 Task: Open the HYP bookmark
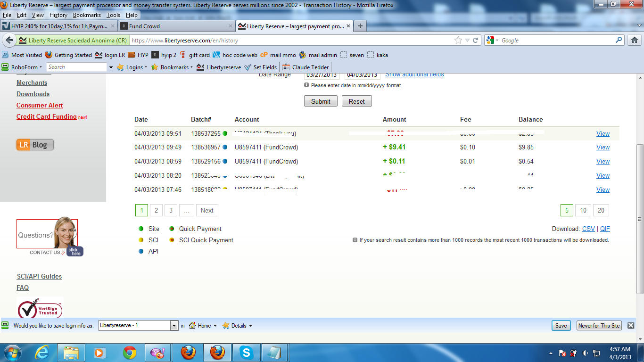click(x=138, y=55)
